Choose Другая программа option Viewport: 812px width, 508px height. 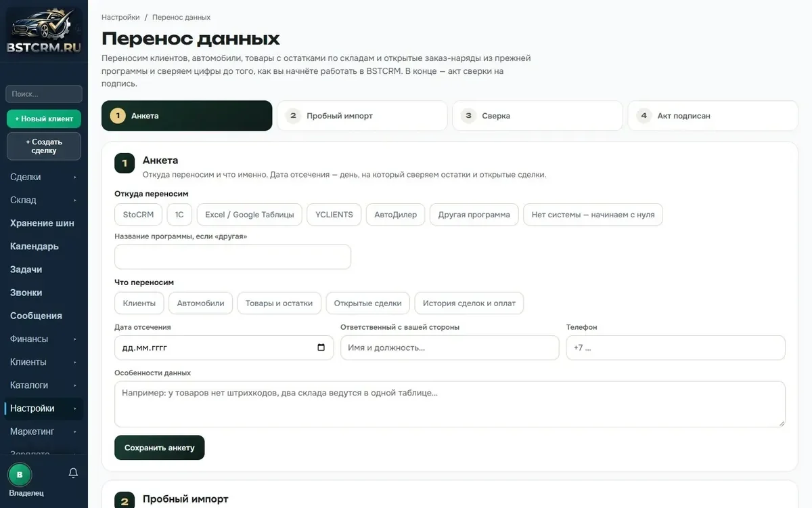pyautogui.click(x=474, y=215)
